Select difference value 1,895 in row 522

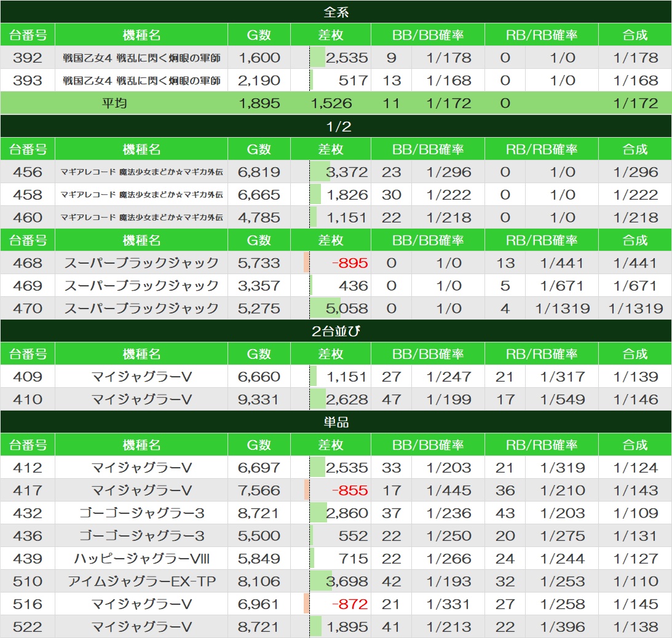coord(347,626)
